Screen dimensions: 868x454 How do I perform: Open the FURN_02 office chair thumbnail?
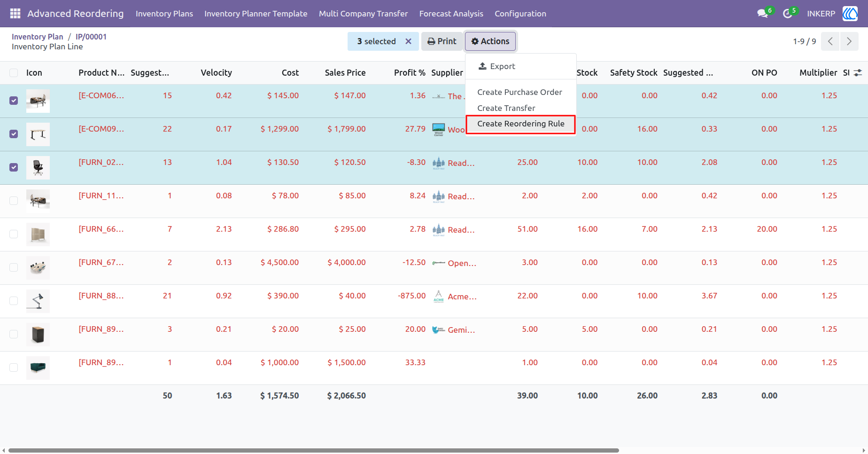point(38,167)
